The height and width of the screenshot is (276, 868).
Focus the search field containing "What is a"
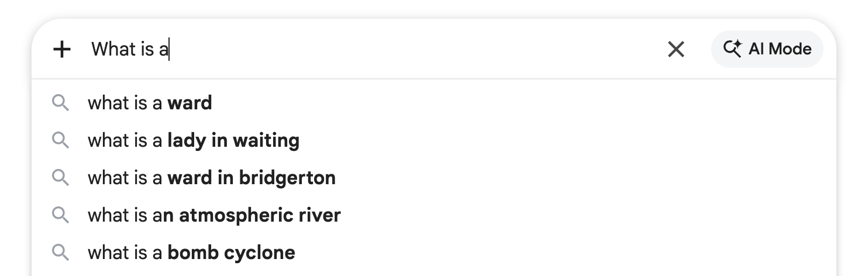point(374,49)
